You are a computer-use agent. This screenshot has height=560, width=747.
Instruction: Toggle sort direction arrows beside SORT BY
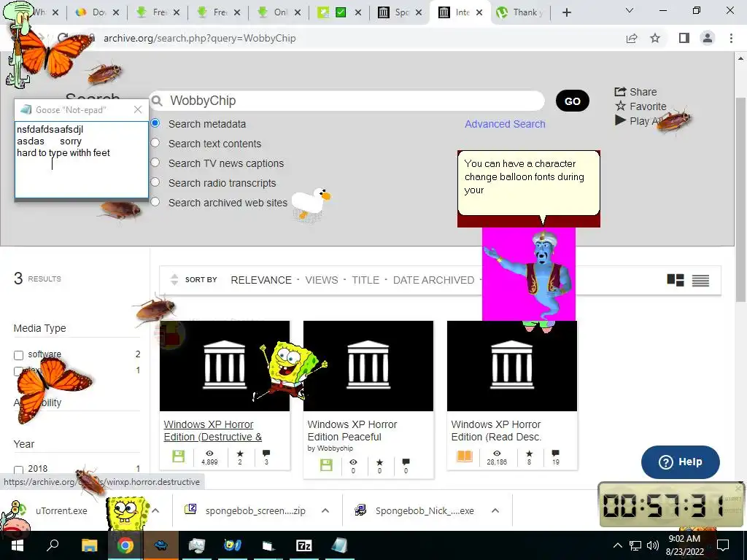[x=174, y=280]
